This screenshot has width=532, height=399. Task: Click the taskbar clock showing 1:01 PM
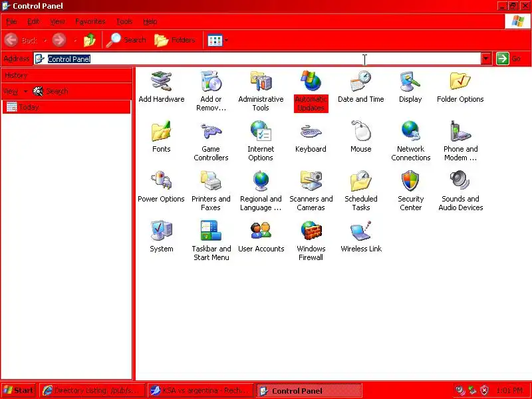pos(509,390)
